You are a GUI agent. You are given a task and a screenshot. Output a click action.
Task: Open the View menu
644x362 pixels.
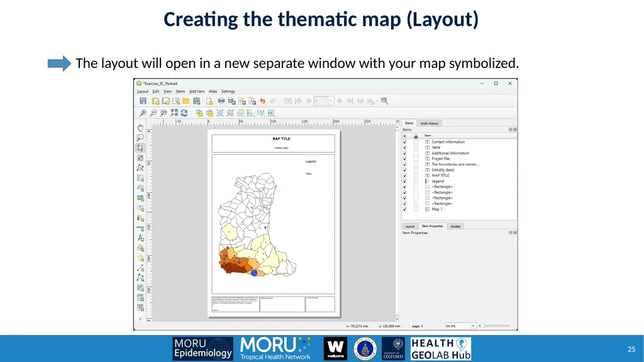(x=167, y=91)
